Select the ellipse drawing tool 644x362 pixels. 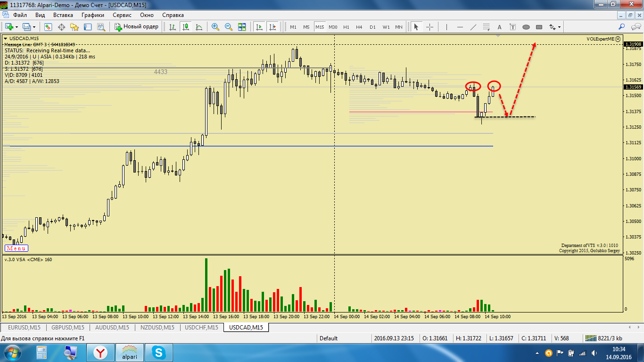click(526, 27)
